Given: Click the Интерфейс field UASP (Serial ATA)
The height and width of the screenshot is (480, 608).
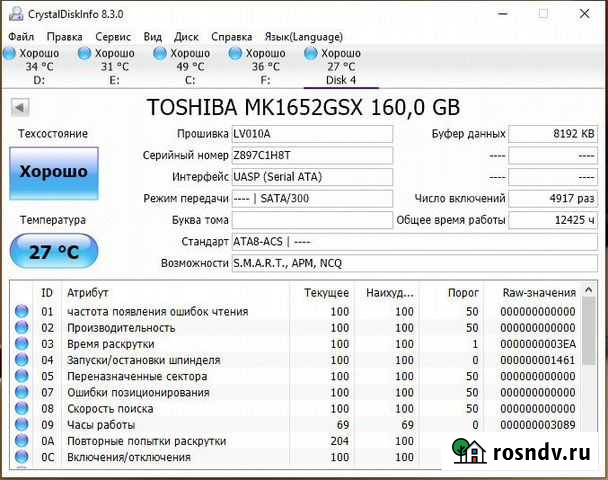Looking at the screenshot, I should (x=312, y=177).
